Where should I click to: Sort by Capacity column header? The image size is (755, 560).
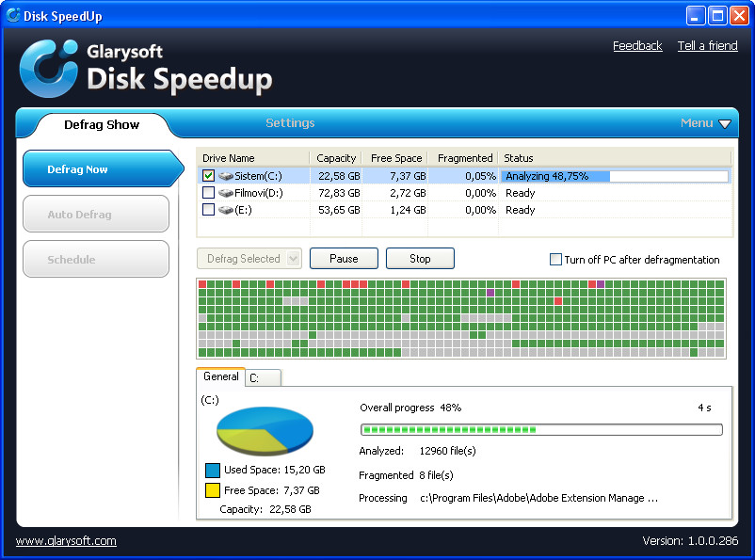(x=336, y=158)
